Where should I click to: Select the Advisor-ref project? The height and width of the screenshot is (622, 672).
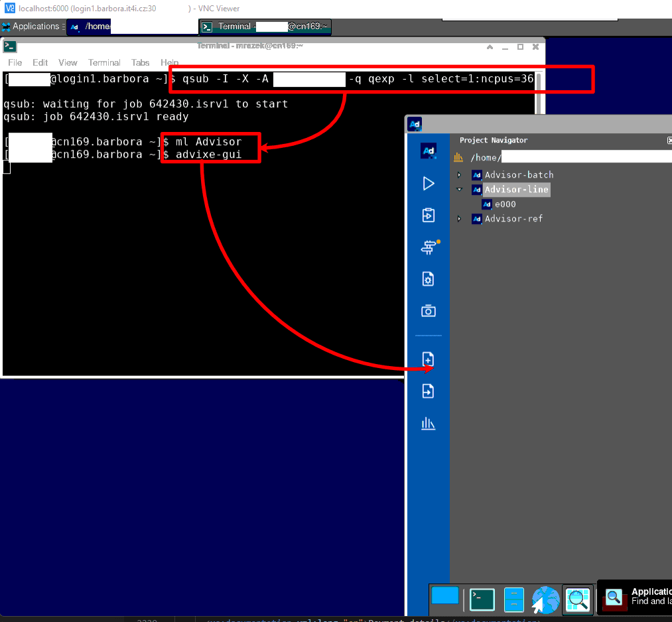click(x=513, y=219)
